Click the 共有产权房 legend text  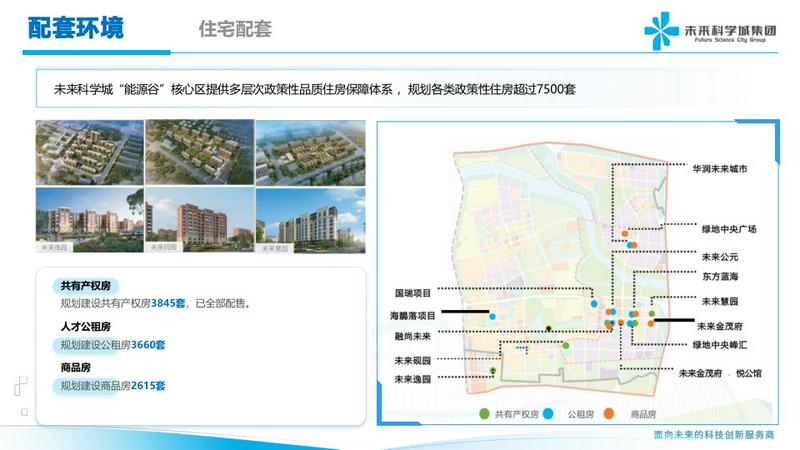click(x=516, y=414)
